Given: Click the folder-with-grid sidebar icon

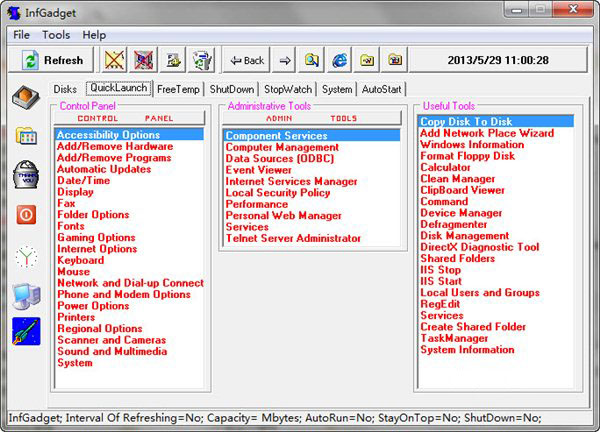Looking at the screenshot, I should [x=26, y=136].
